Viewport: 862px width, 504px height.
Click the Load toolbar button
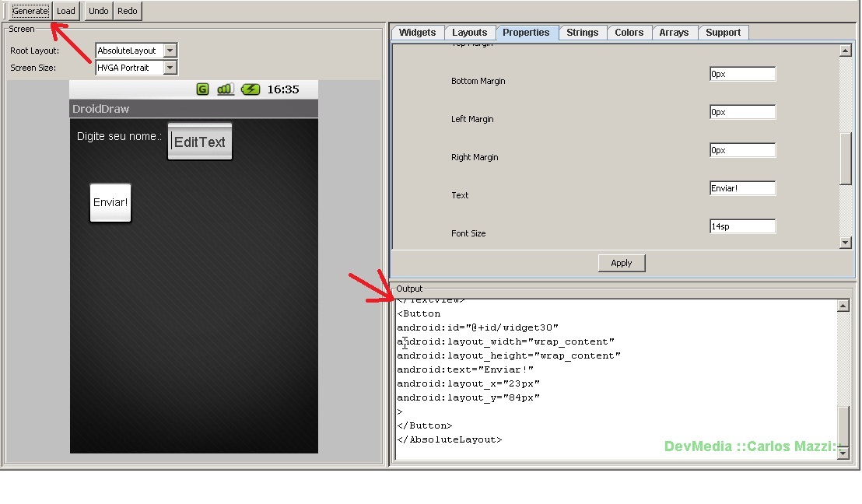pyautogui.click(x=66, y=11)
